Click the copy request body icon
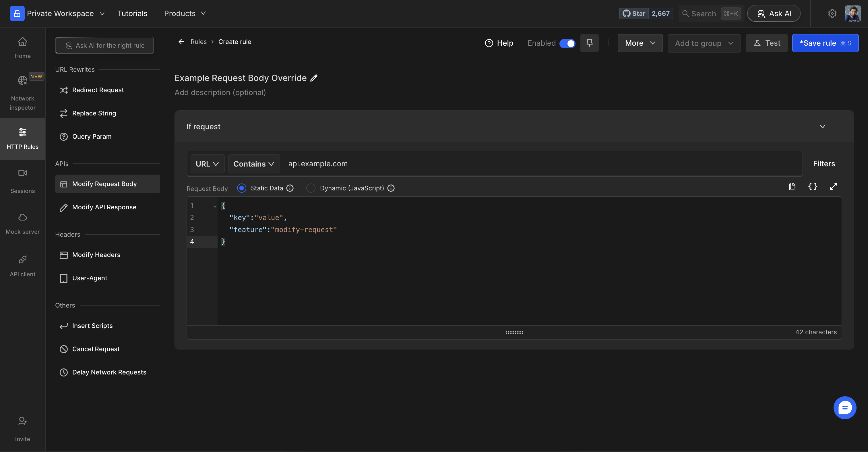 792,186
